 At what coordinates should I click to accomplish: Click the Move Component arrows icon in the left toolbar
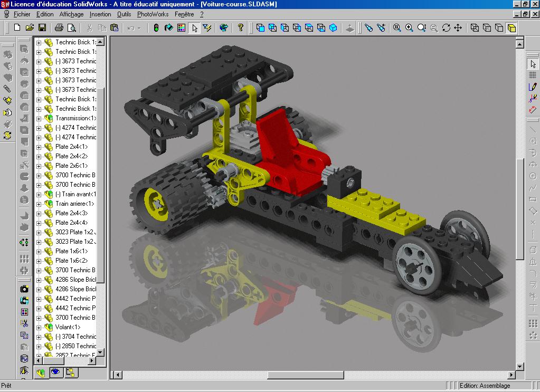point(24,243)
